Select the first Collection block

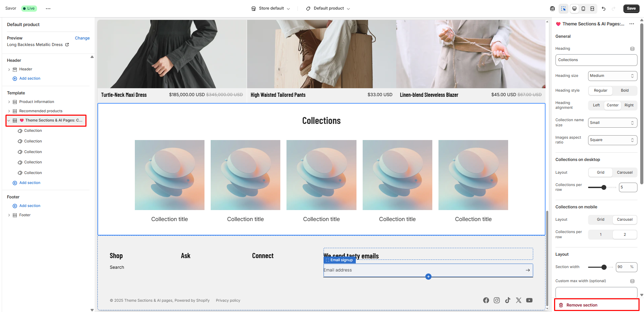[33, 131]
